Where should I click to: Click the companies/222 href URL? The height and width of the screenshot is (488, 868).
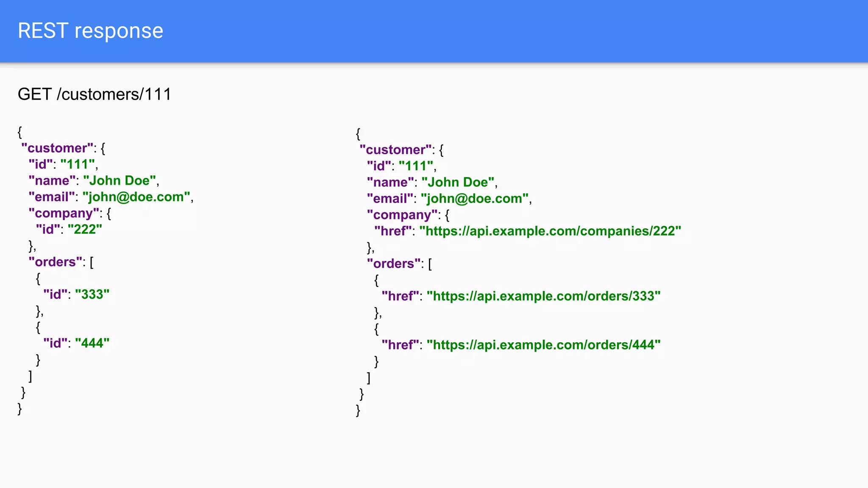550,231
